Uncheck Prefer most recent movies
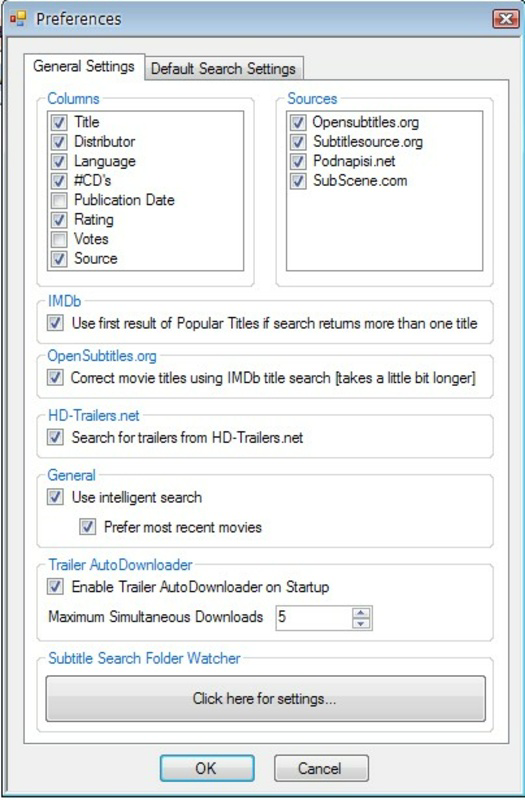 pyautogui.click(x=88, y=527)
